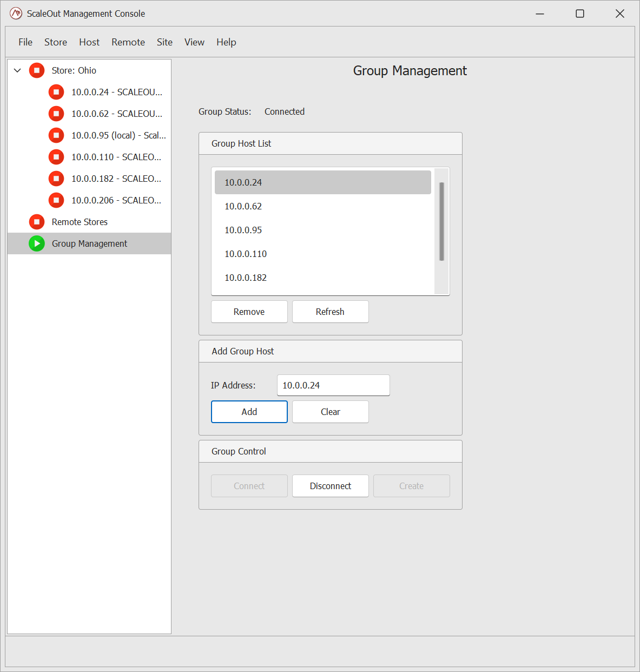Click the Group Status: label
The width and height of the screenshot is (640, 672).
(225, 111)
